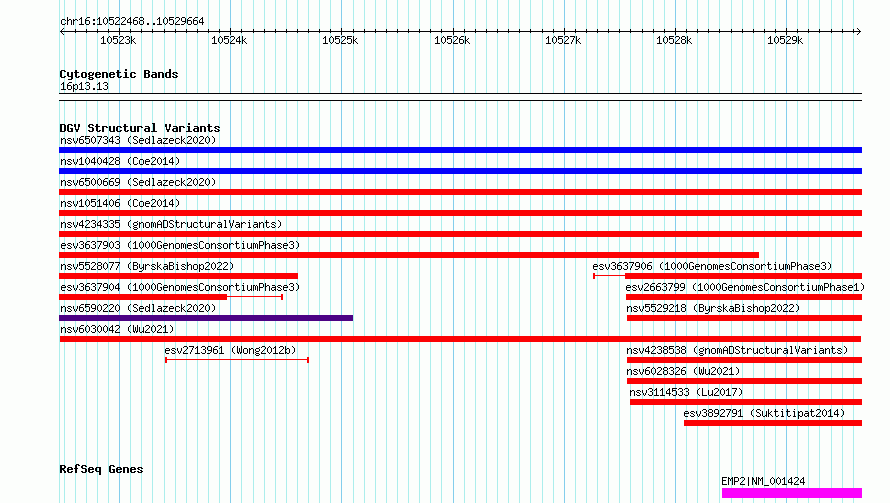The height and width of the screenshot is (503, 890).
Task: Click the red esv2663799 variant bar
Action: 744,297
